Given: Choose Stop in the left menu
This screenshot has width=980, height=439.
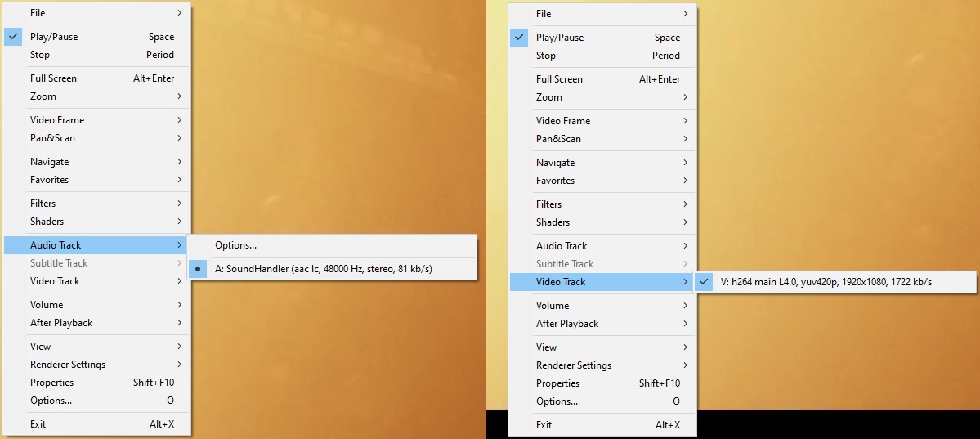Looking at the screenshot, I should (40, 55).
